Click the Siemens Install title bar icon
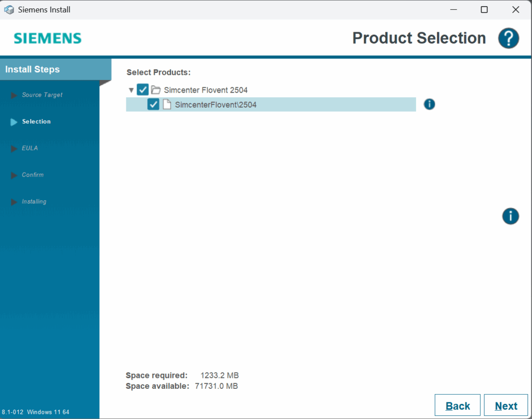Viewport: 532px width, 419px height. pos(9,9)
